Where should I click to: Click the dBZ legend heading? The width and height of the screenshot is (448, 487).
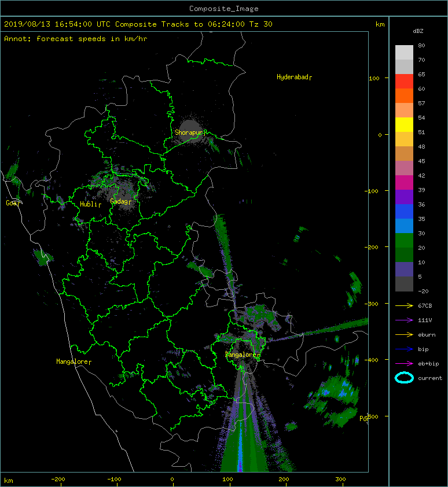click(418, 31)
